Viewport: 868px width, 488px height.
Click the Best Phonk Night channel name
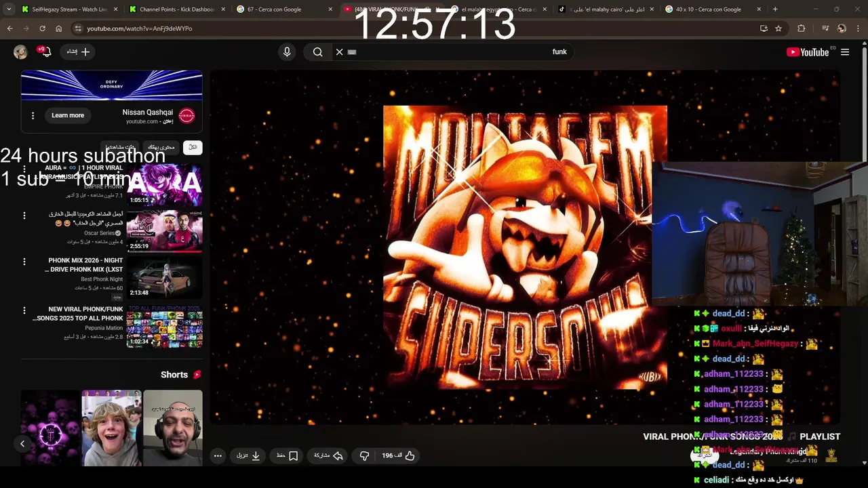[x=102, y=279]
